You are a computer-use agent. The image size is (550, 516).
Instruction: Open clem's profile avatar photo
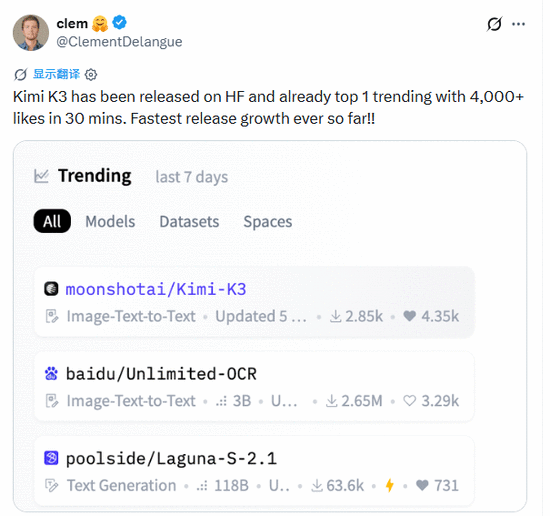pyautogui.click(x=31, y=33)
